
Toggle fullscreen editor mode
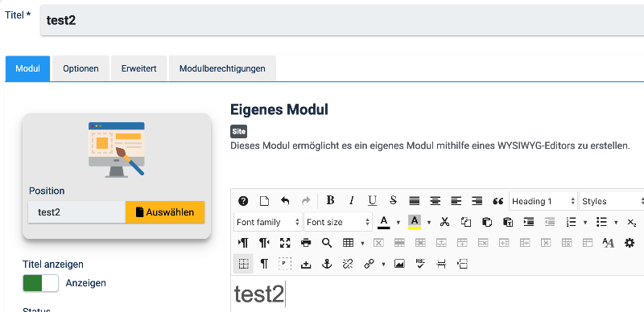coord(285,243)
